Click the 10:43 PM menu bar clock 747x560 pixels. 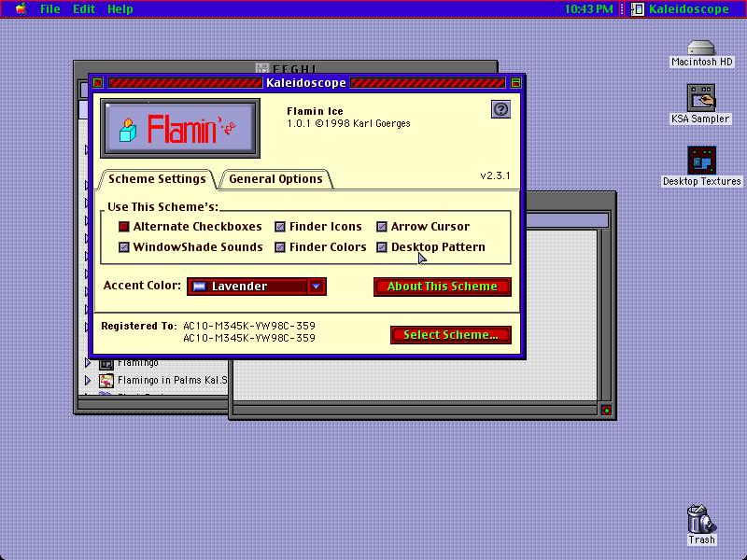(588, 9)
